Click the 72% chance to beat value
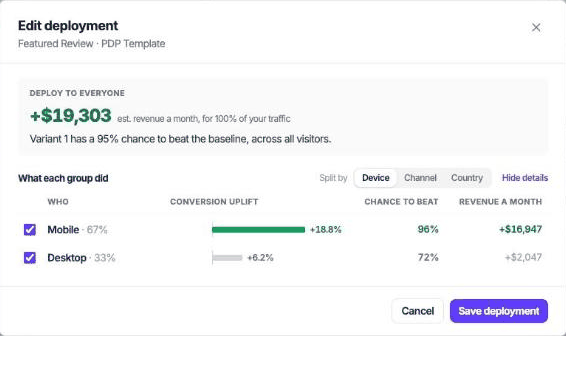The width and height of the screenshot is (566, 392). click(x=428, y=257)
